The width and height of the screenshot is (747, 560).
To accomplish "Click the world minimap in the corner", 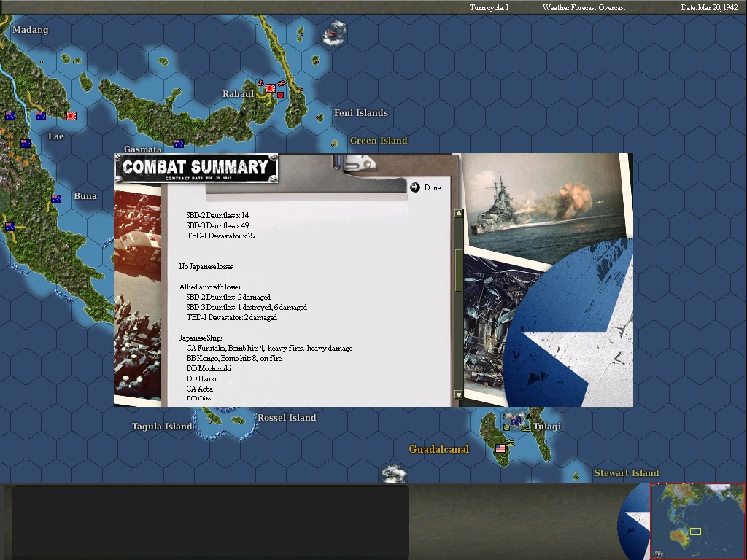I will tap(698, 521).
